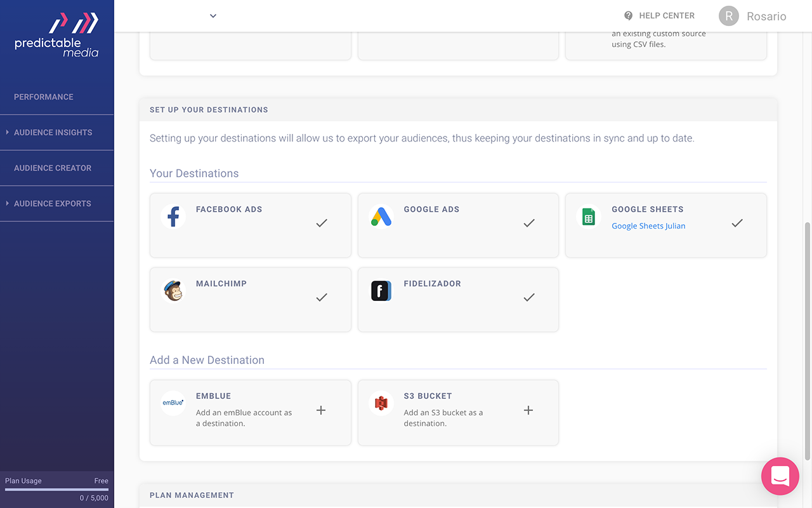Click the Facebook Ads connected checkmark
The height and width of the screenshot is (508, 812).
click(322, 223)
